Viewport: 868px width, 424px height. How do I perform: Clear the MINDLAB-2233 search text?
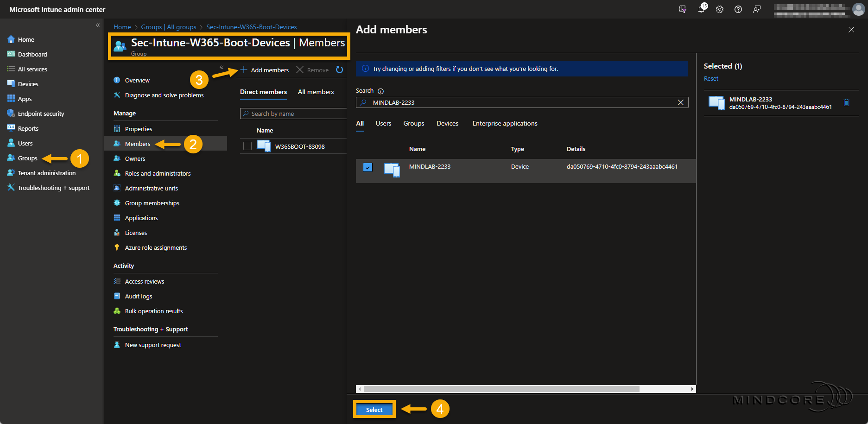tap(680, 102)
